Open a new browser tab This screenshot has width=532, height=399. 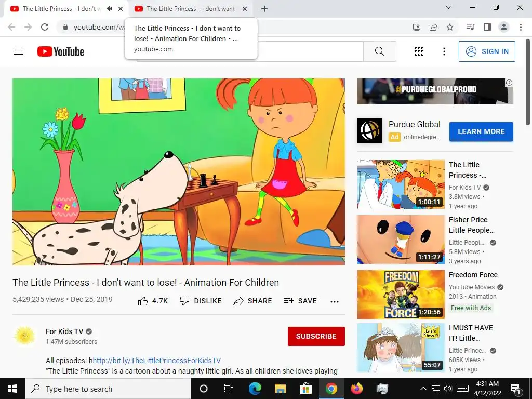264,9
